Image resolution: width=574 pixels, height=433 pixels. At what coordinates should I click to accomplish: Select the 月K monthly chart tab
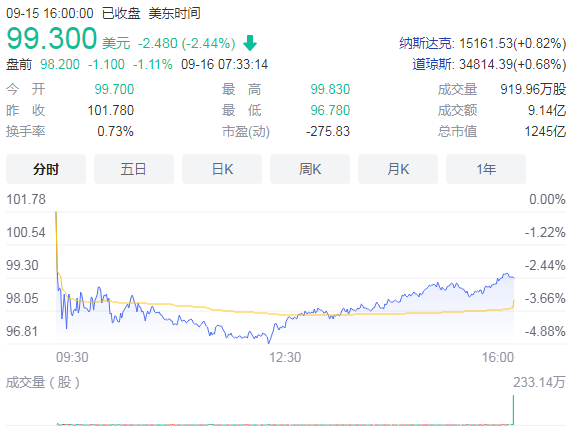tap(398, 169)
